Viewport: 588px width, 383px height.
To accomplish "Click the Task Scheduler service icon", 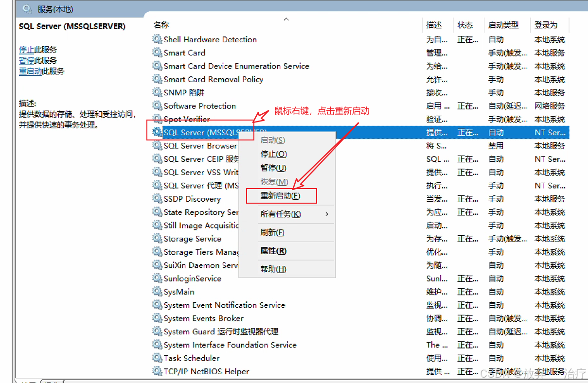I will [157, 358].
